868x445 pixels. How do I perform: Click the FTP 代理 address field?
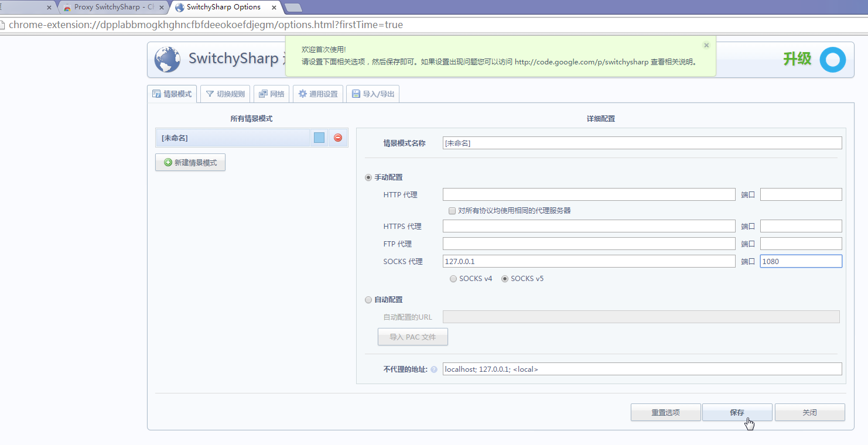coord(589,244)
